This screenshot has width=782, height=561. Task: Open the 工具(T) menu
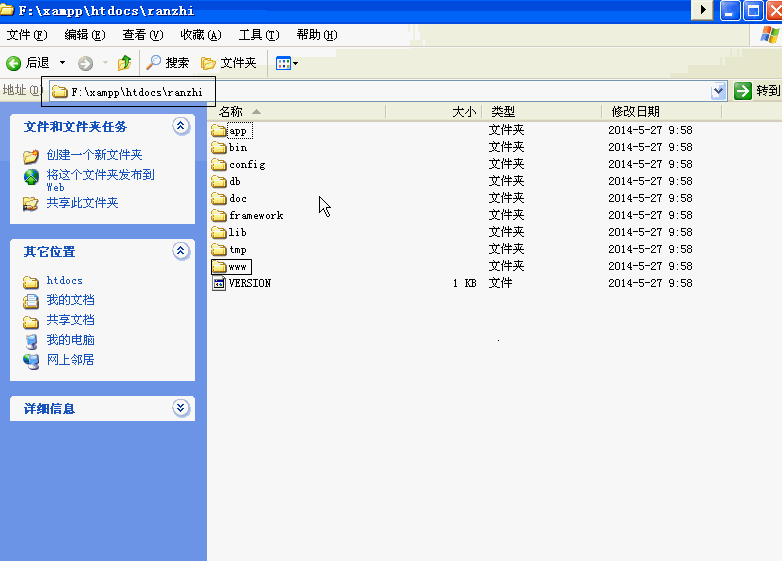[258, 35]
